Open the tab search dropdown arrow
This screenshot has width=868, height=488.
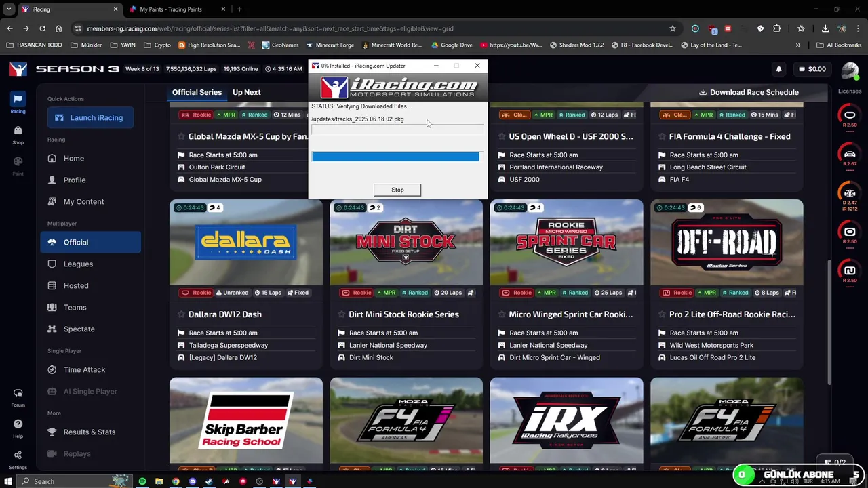(8, 9)
